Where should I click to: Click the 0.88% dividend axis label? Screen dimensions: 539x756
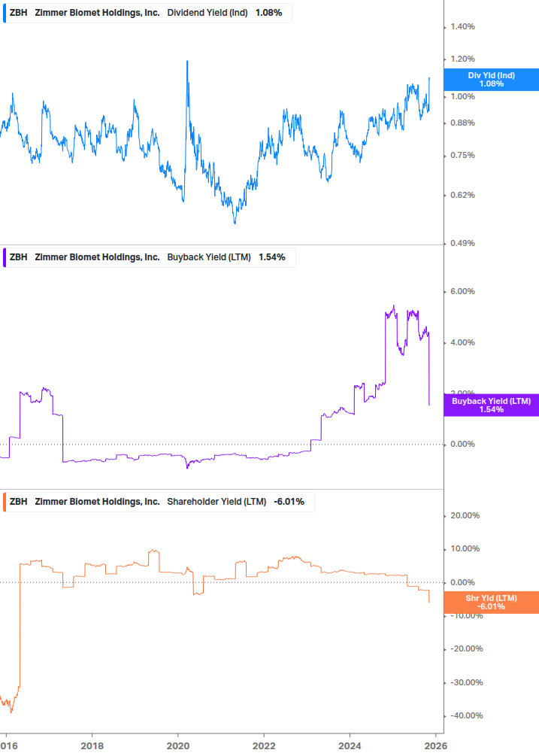coord(462,123)
